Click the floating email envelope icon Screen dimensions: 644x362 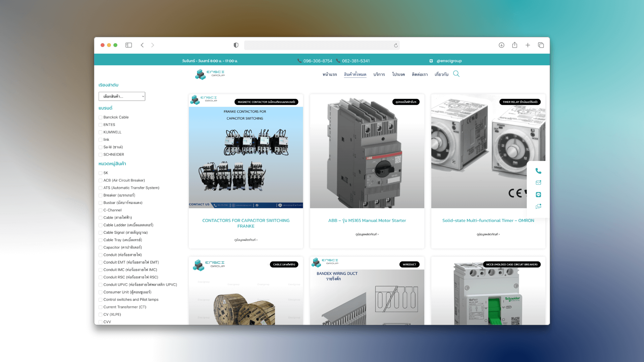[538, 183]
